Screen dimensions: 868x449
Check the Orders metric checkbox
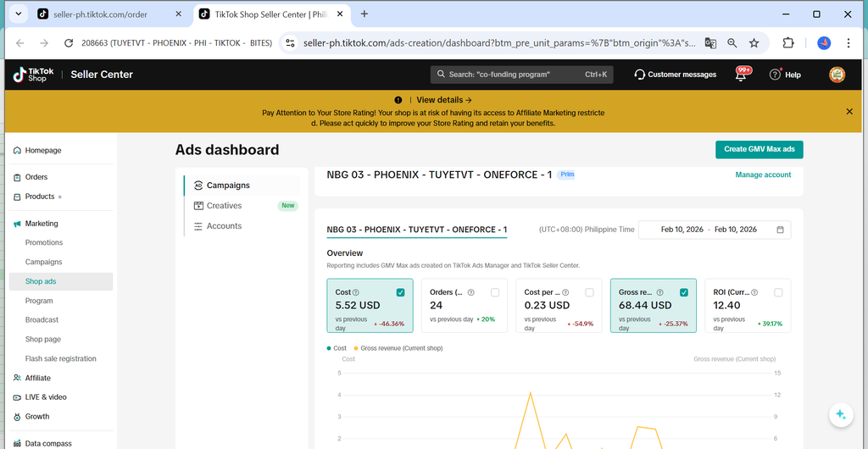click(x=495, y=292)
